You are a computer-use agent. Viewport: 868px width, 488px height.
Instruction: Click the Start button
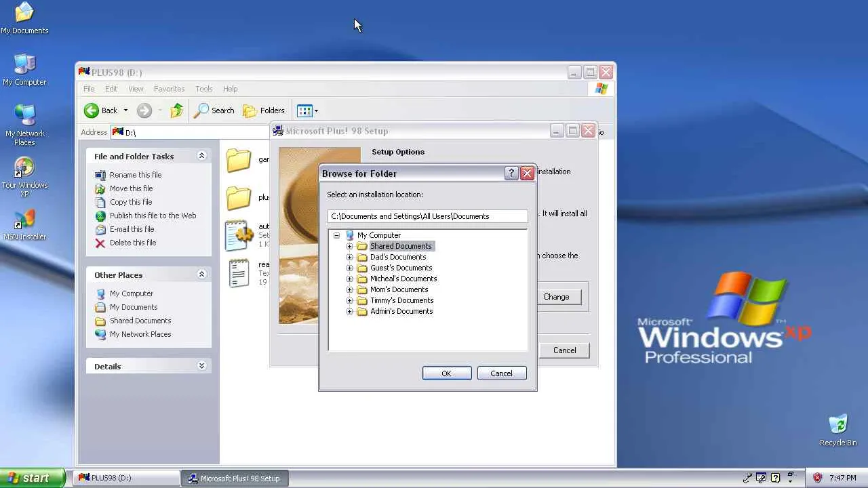33,478
